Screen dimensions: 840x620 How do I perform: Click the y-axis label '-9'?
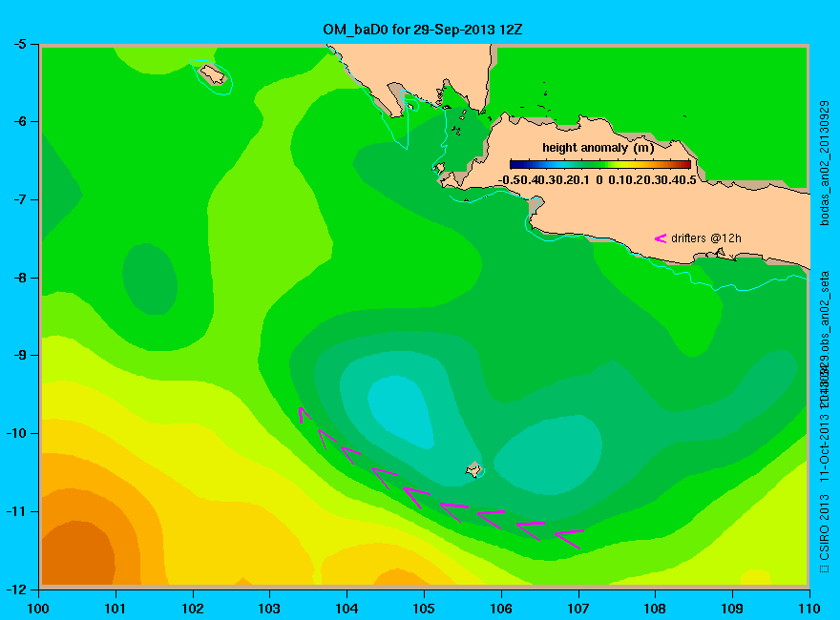(x=19, y=355)
